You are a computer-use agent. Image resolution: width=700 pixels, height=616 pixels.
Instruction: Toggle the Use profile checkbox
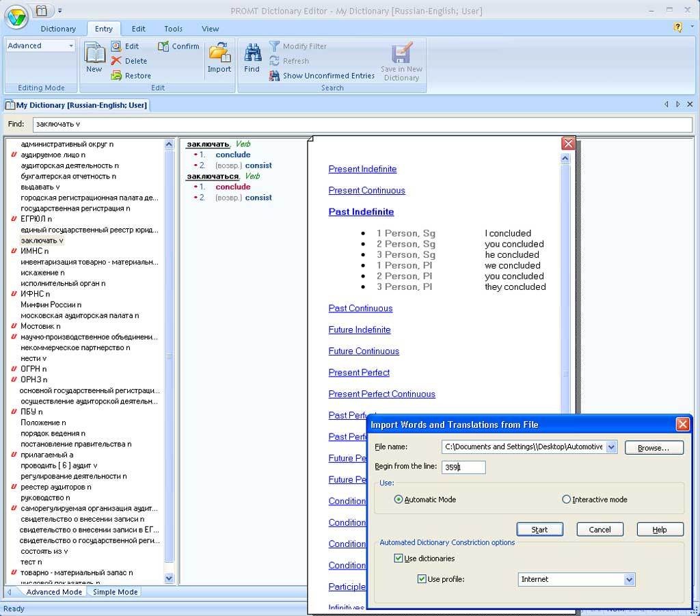coord(422,579)
